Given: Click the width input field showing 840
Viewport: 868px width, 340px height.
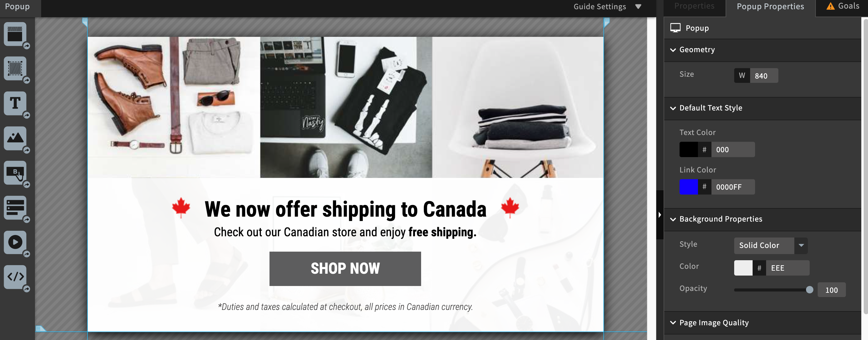Looking at the screenshot, I should pyautogui.click(x=764, y=75).
